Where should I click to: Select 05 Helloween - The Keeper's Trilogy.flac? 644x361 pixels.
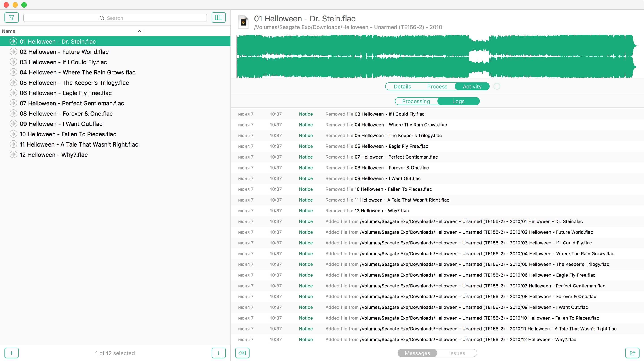coord(115,83)
